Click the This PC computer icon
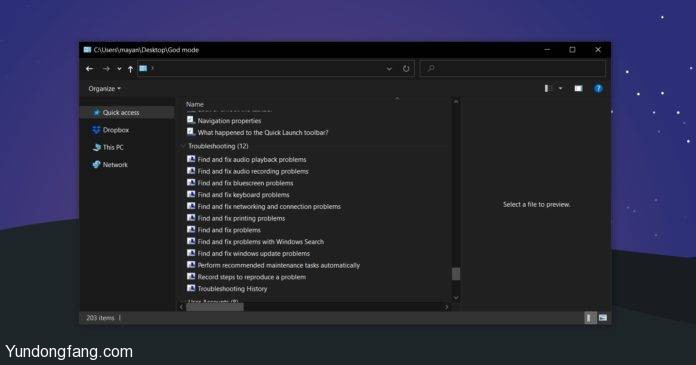Screen dimensions: 696x365 coord(96,147)
